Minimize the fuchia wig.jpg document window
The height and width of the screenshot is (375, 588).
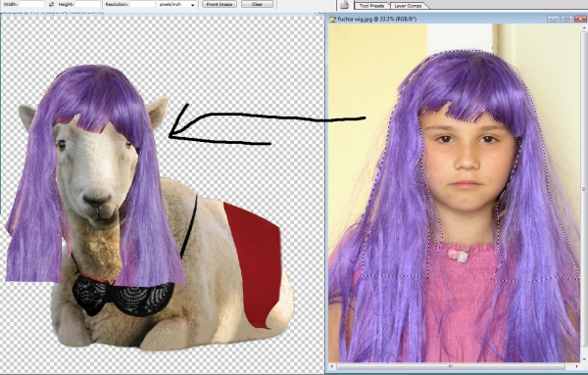554,19
